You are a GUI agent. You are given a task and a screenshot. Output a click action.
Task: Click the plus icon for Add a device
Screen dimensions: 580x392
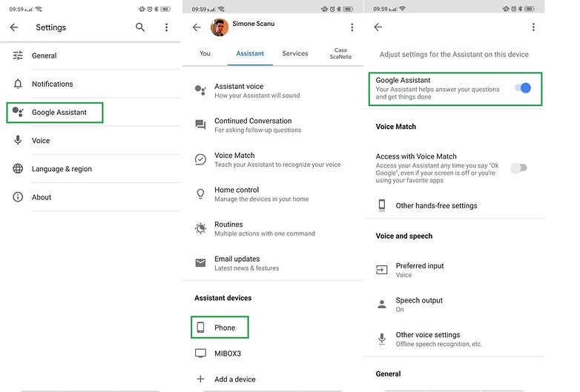[200, 379]
